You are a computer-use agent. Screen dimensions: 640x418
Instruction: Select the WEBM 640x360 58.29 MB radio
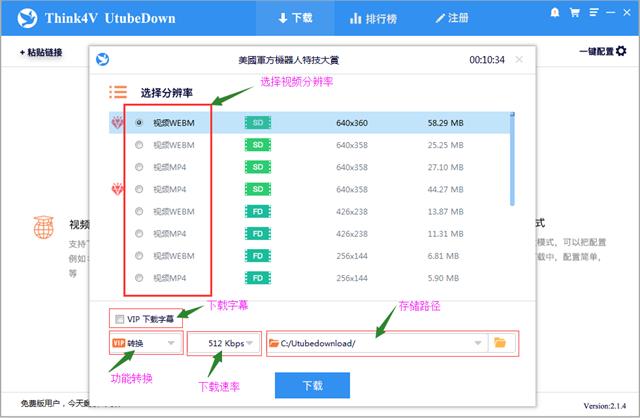click(x=139, y=122)
